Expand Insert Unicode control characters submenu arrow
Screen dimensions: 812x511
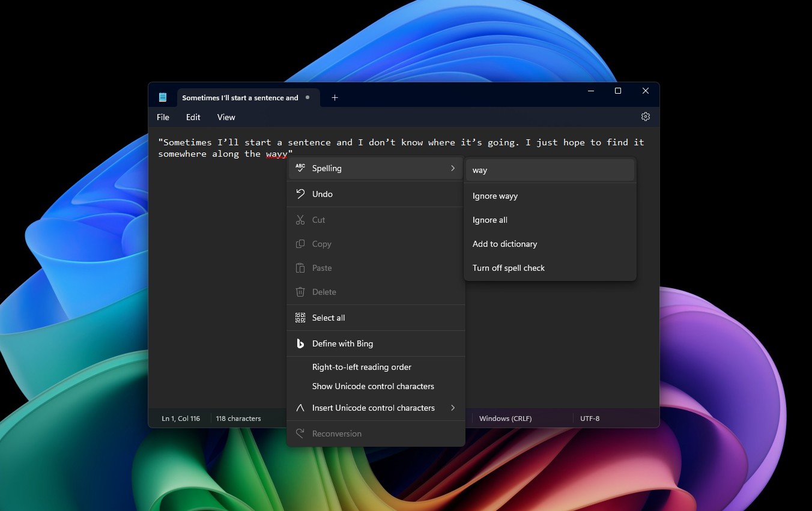[x=453, y=408]
